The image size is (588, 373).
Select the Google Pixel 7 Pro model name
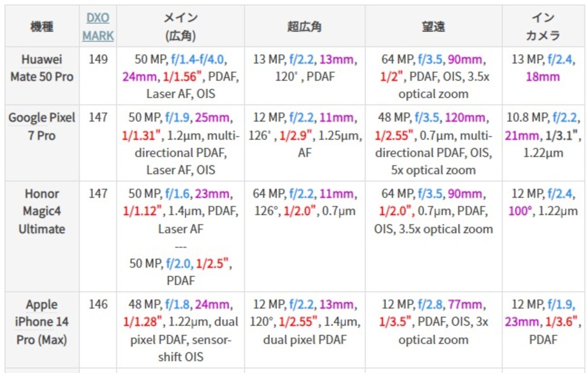pyautogui.click(x=42, y=127)
